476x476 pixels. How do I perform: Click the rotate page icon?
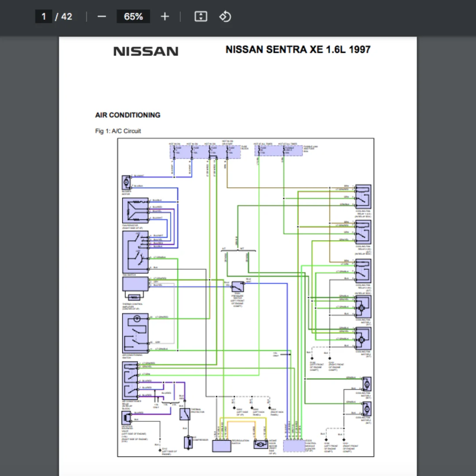[225, 16]
